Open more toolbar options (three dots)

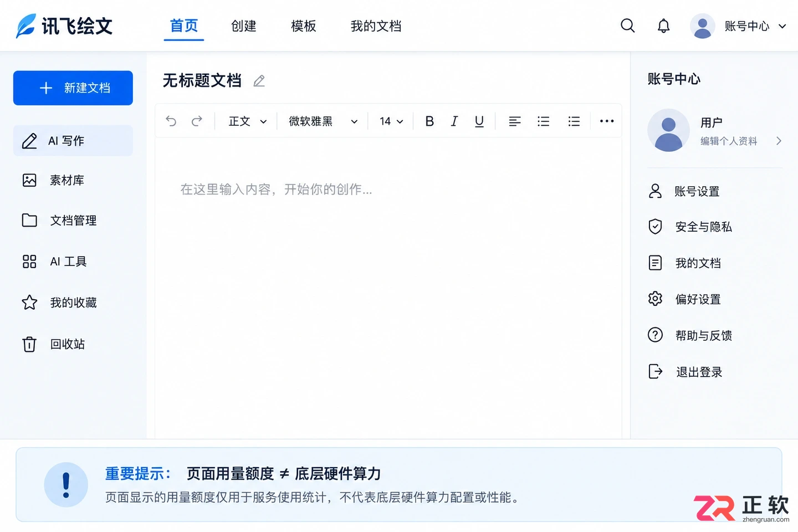pos(607,121)
